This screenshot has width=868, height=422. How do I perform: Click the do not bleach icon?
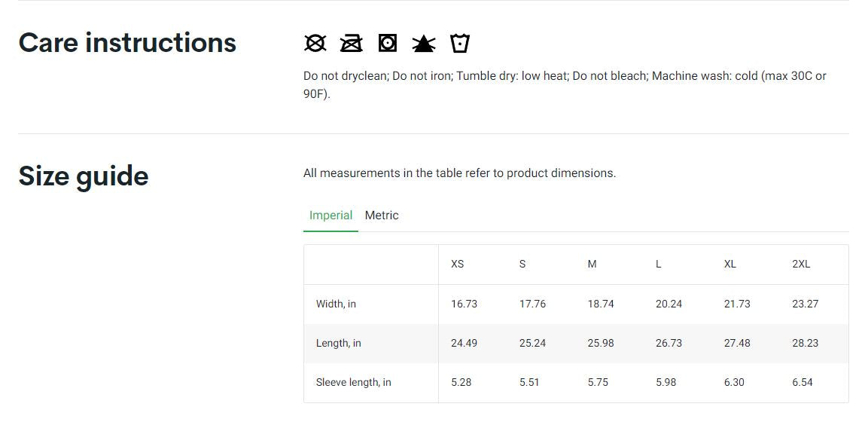point(424,44)
